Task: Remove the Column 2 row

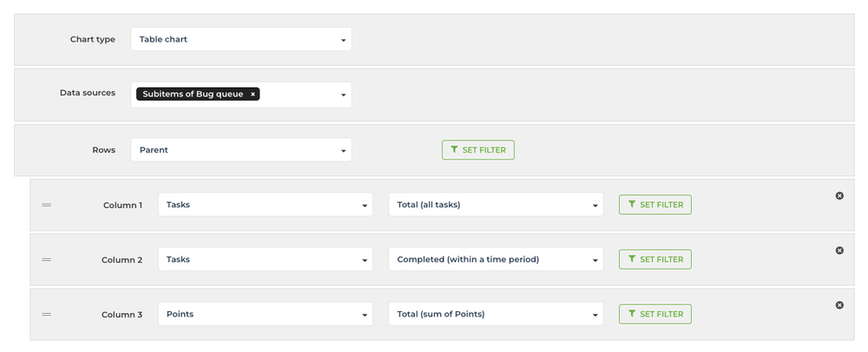Action: pyautogui.click(x=839, y=251)
